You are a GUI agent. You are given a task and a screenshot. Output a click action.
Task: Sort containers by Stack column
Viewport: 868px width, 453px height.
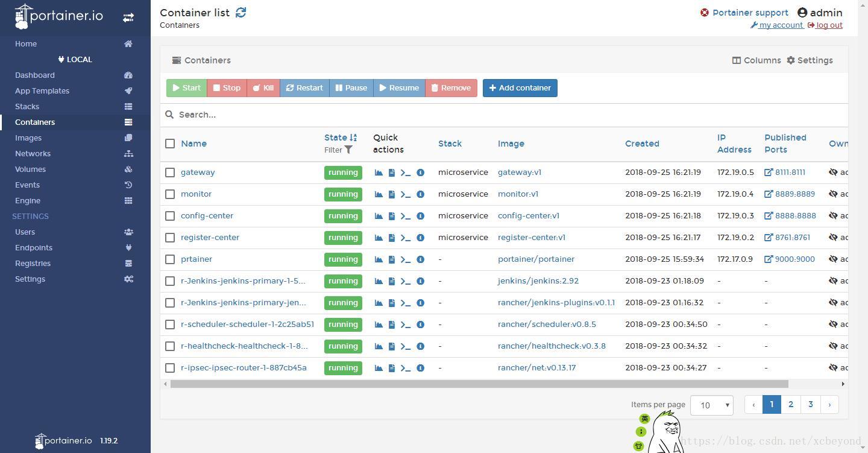point(450,144)
